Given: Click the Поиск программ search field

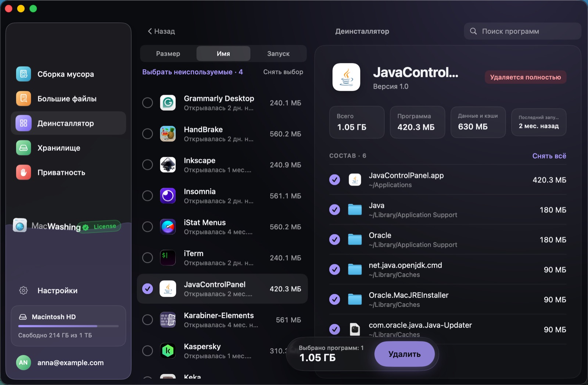Looking at the screenshot, I should point(522,31).
